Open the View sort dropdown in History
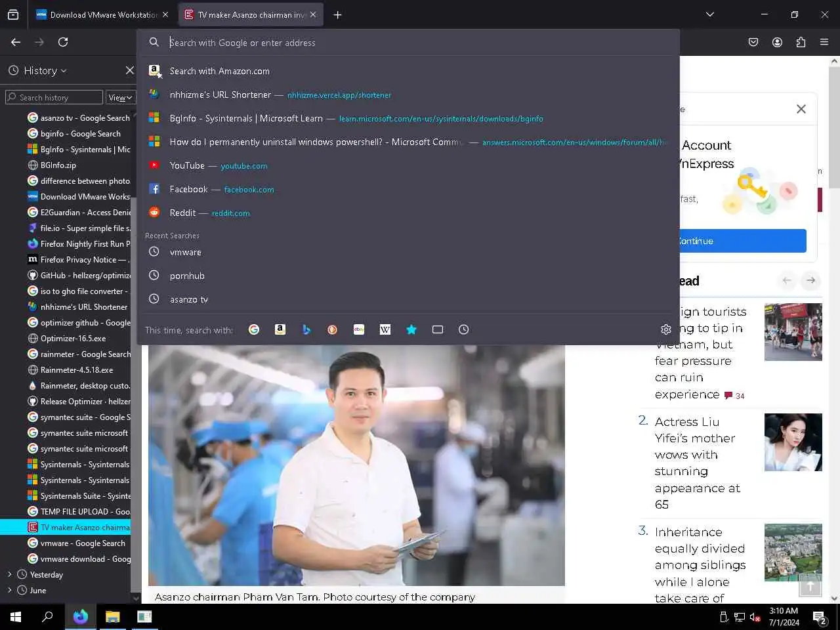840x630 pixels. pyautogui.click(x=119, y=97)
